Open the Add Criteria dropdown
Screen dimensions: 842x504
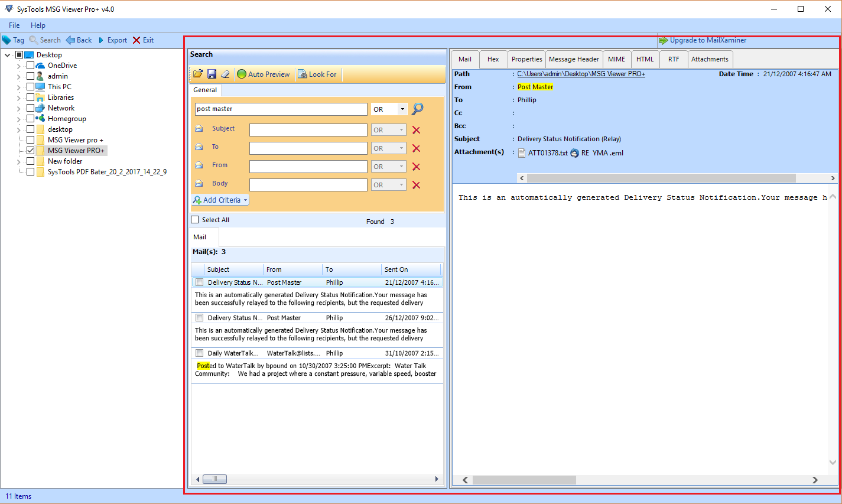[220, 200]
